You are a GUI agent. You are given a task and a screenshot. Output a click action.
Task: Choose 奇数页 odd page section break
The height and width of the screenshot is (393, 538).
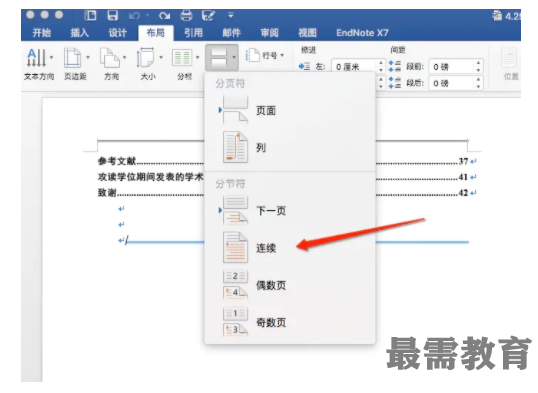(x=290, y=322)
